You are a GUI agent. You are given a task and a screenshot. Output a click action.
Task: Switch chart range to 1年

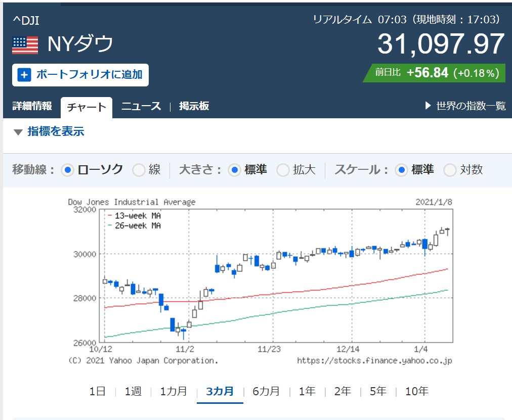click(x=307, y=391)
